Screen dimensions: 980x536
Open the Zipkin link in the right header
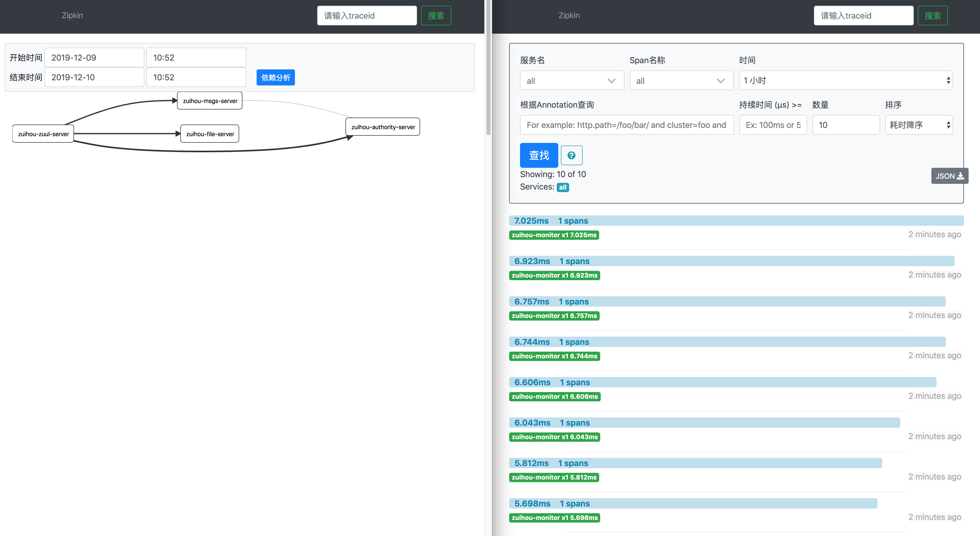(x=569, y=15)
